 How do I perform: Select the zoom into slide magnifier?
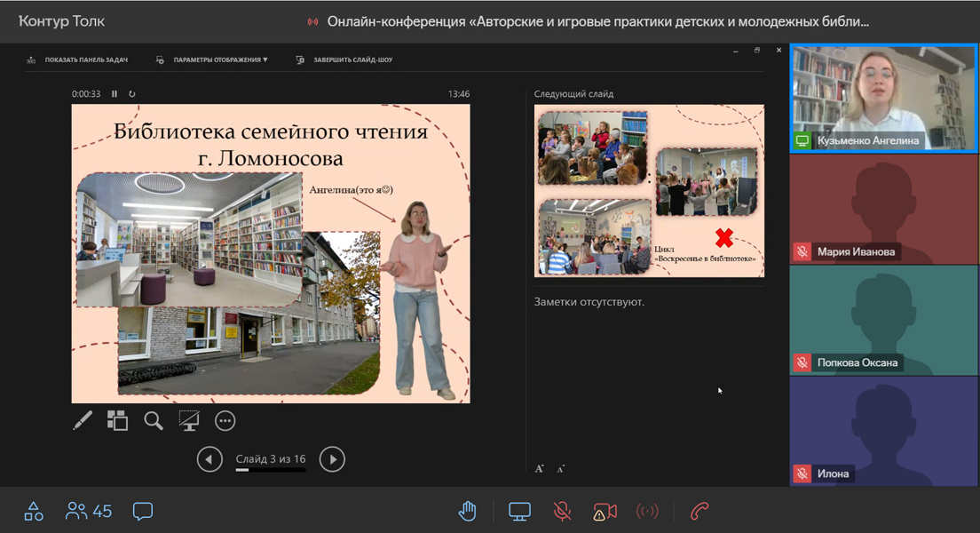point(154,420)
